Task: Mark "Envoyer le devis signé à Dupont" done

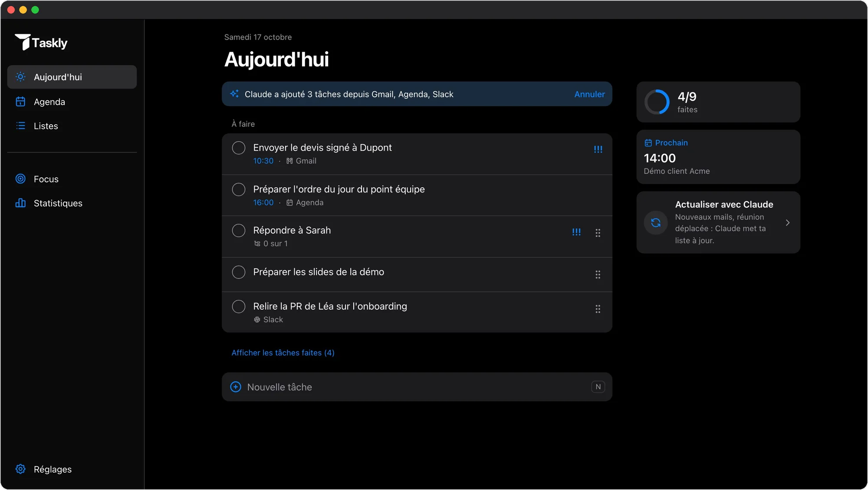Action: (239, 148)
